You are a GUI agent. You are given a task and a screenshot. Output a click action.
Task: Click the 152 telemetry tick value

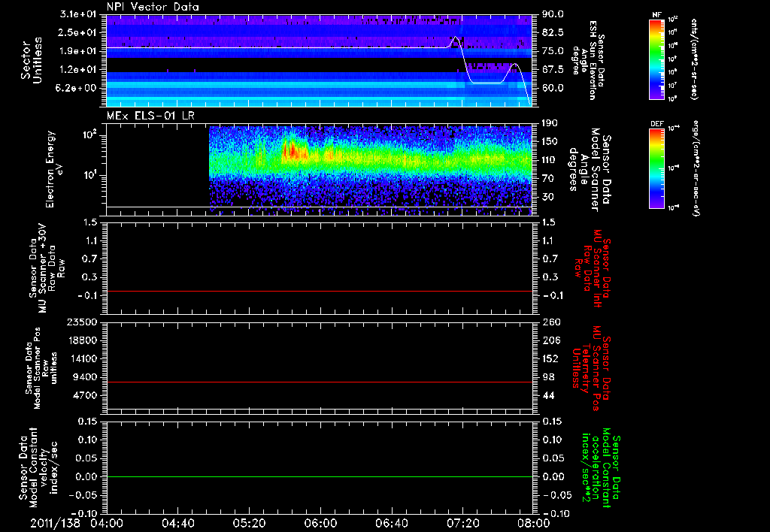tap(550, 358)
